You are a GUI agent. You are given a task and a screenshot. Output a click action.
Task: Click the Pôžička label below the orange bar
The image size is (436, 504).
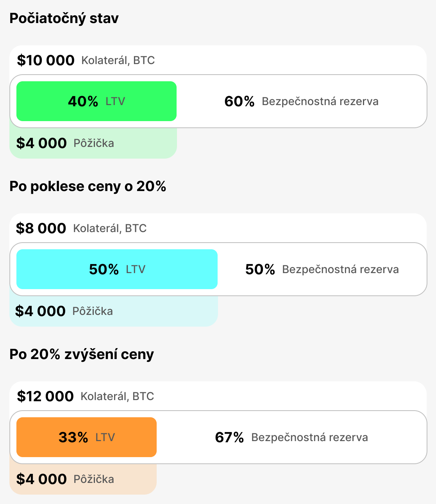94,479
